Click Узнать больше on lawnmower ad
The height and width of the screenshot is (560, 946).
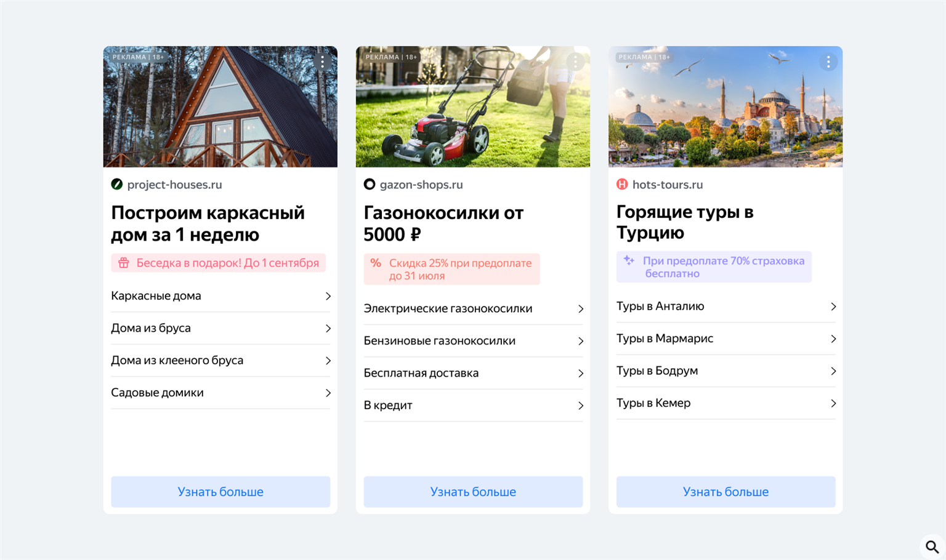(473, 492)
